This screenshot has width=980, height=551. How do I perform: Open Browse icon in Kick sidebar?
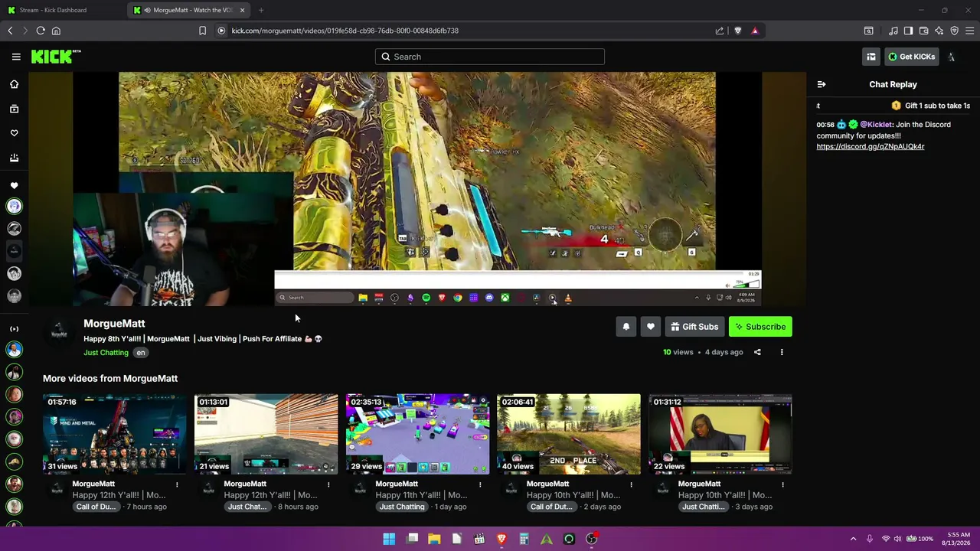click(14, 109)
